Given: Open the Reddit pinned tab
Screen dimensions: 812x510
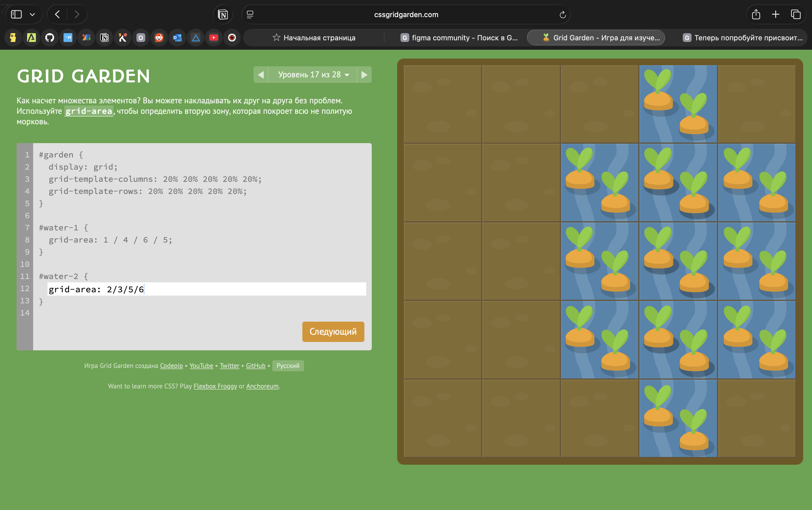Looking at the screenshot, I should [159, 38].
